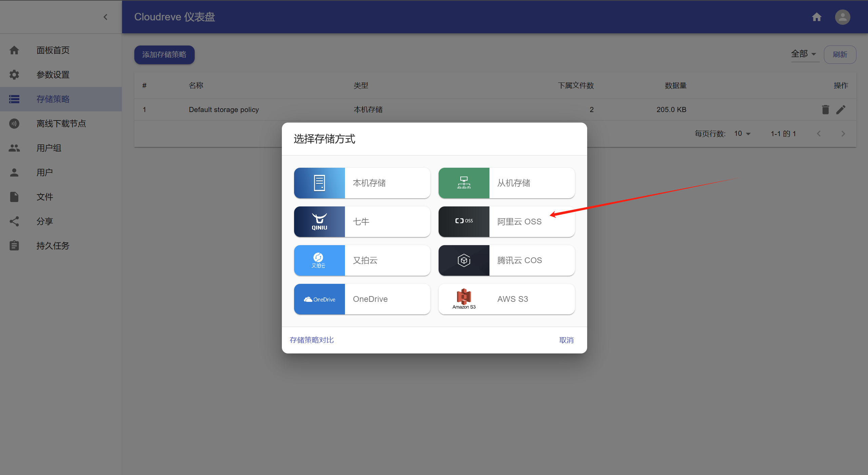868x475 pixels.
Task: Select the Amazon S3 storage icon
Action: tap(464, 299)
